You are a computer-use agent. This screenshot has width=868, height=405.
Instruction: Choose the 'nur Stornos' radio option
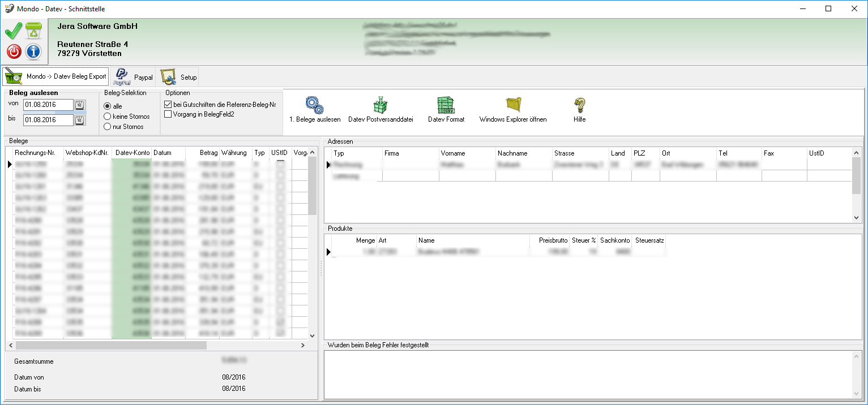[107, 127]
